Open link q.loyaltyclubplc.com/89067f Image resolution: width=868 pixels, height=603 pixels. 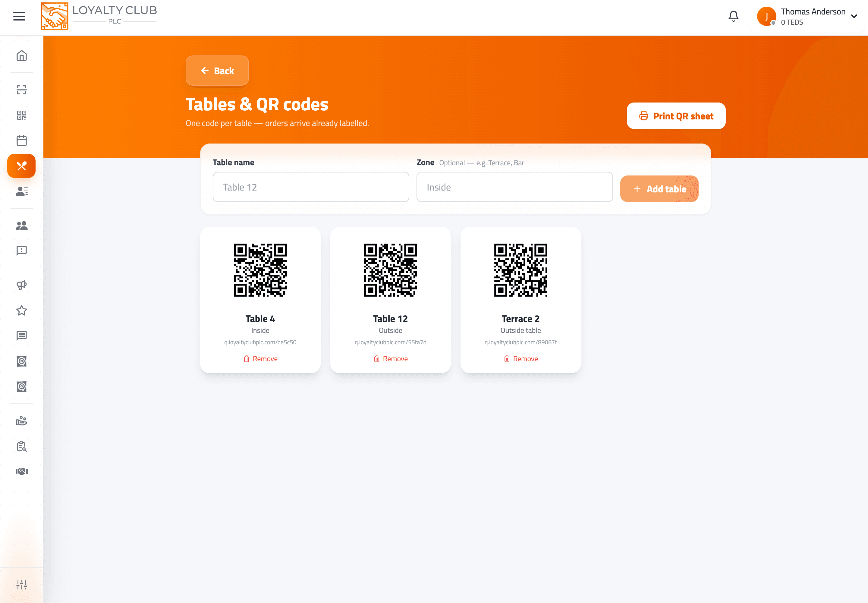click(x=520, y=342)
